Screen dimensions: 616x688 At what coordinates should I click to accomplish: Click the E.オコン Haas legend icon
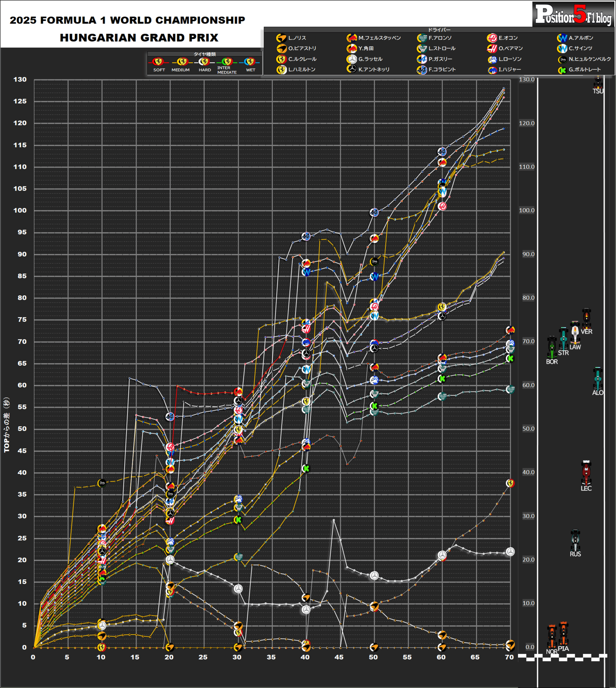point(492,38)
